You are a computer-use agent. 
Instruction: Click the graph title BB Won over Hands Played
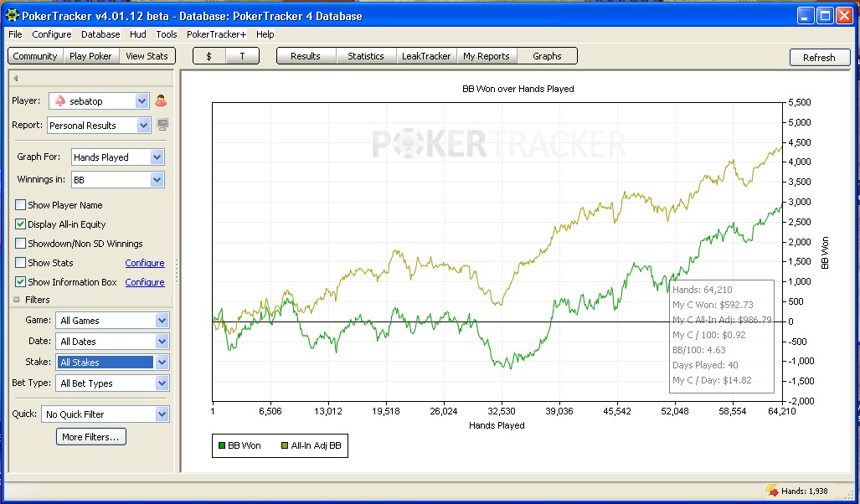[x=518, y=89]
